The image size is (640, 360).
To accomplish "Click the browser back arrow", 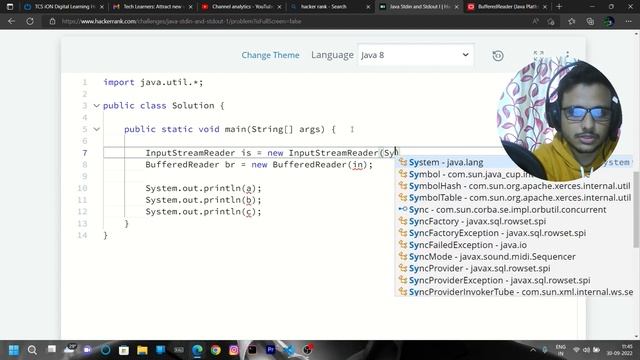I will pyautogui.click(x=11, y=21).
